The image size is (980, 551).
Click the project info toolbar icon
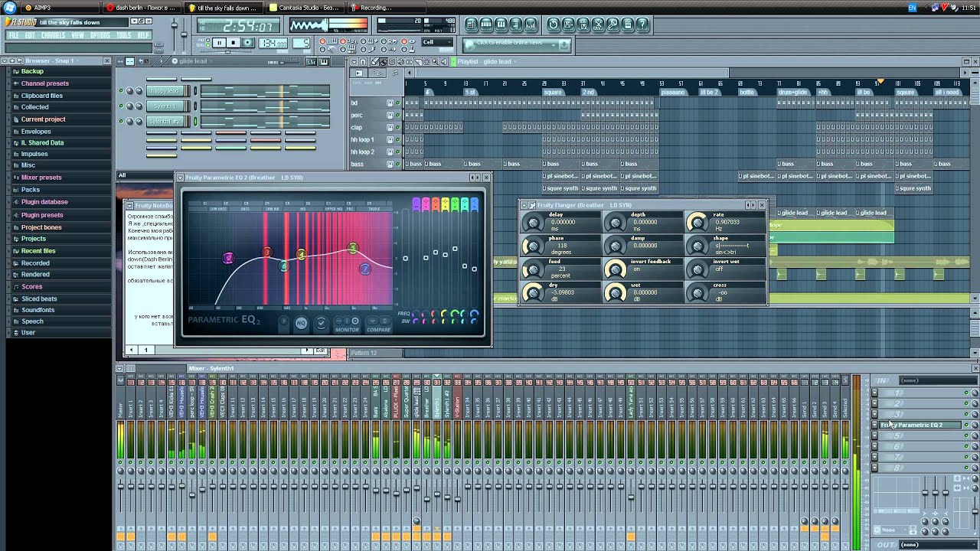[x=628, y=24]
